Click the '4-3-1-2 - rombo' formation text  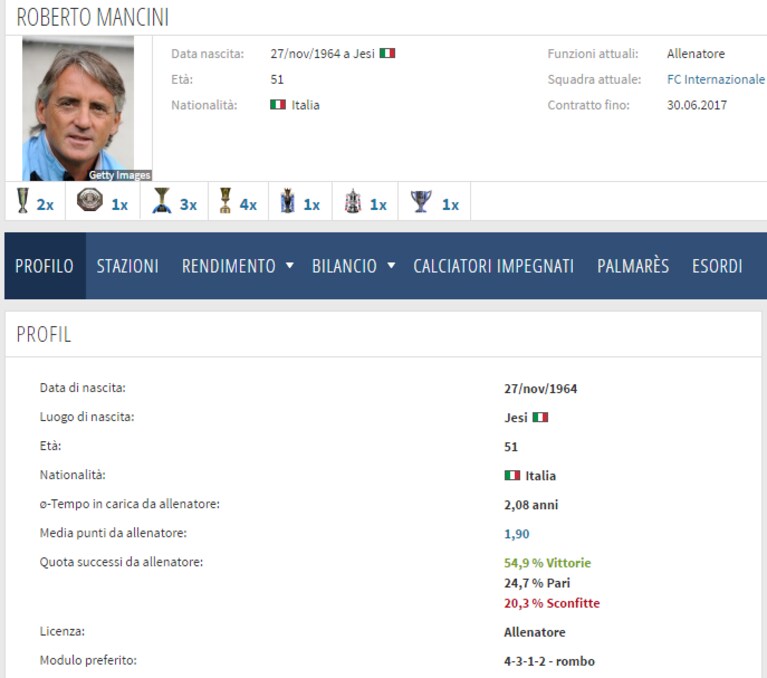549,661
